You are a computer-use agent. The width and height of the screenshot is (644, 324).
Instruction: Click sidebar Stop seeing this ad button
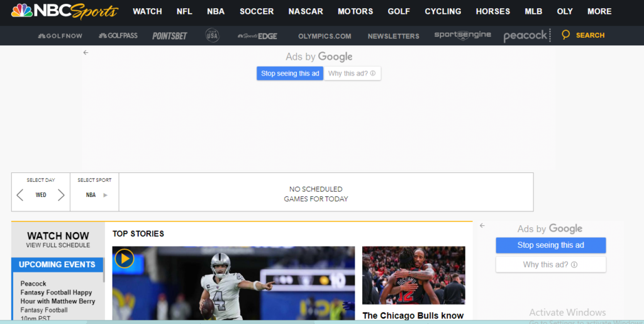550,245
